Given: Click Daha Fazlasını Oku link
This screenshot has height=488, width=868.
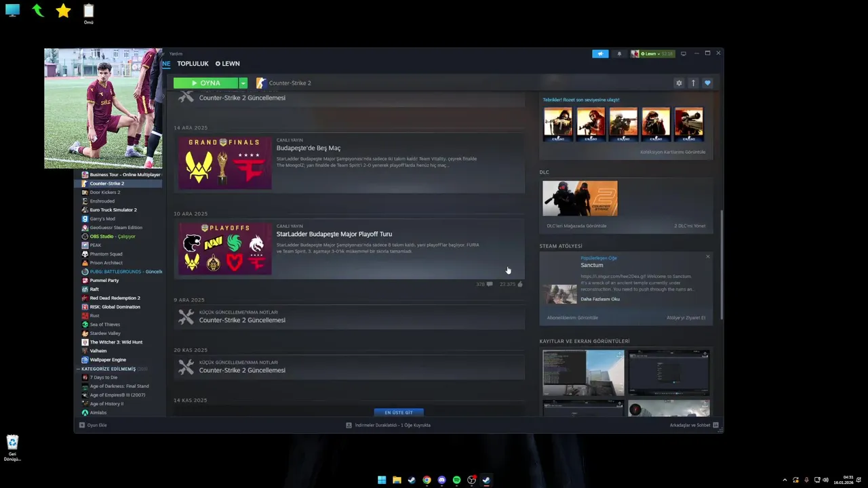Looking at the screenshot, I should [600, 300].
